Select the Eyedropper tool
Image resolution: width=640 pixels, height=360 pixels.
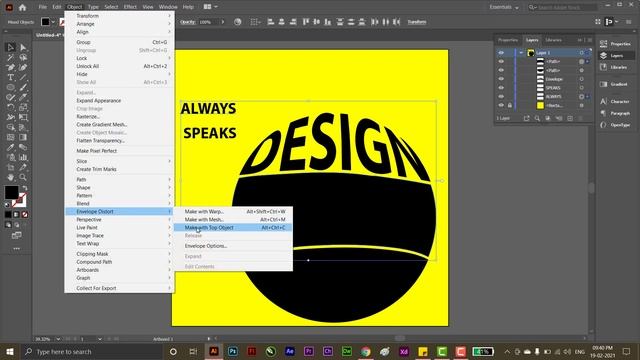pyautogui.click(x=11, y=147)
